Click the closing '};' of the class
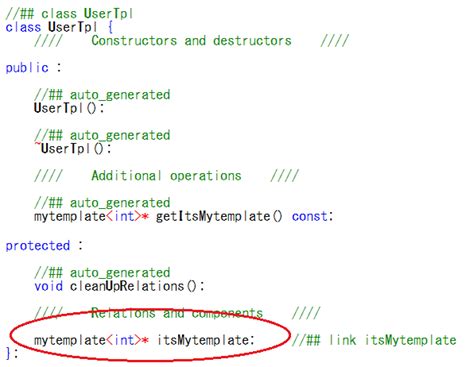This screenshot has width=474, height=367. click(12, 353)
